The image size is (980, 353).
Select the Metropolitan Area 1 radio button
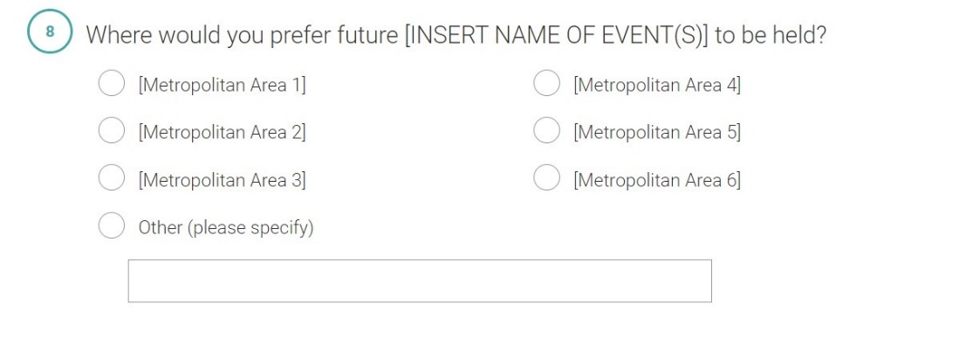[x=111, y=84]
